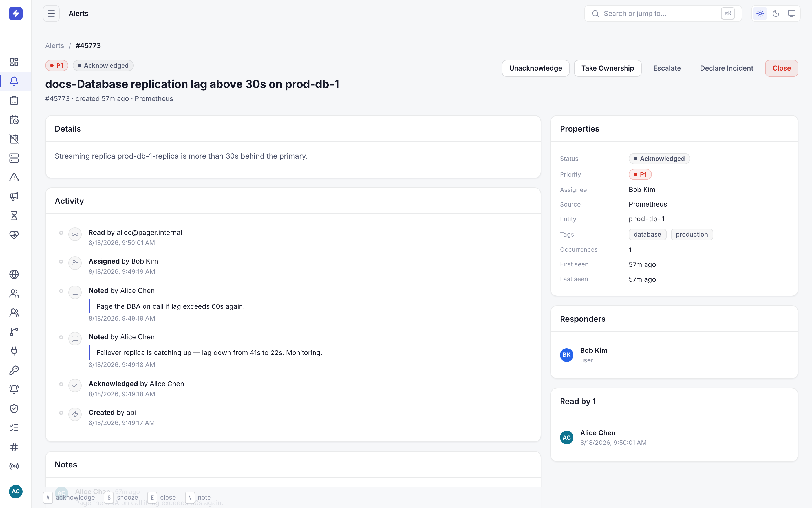This screenshot has width=812, height=508.
Task: Click the ⌘K shortcut badge in search
Action: click(728, 14)
